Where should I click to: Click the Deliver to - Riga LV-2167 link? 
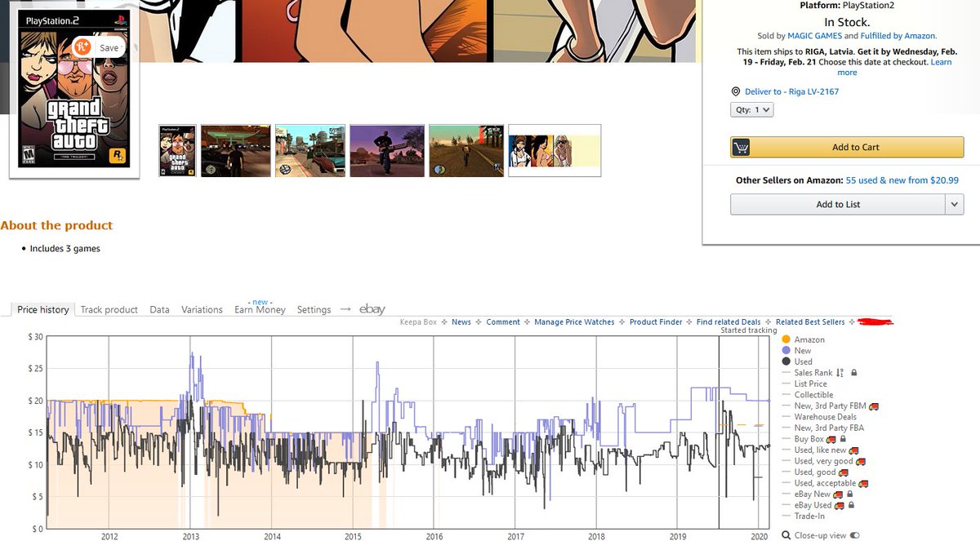click(x=791, y=91)
